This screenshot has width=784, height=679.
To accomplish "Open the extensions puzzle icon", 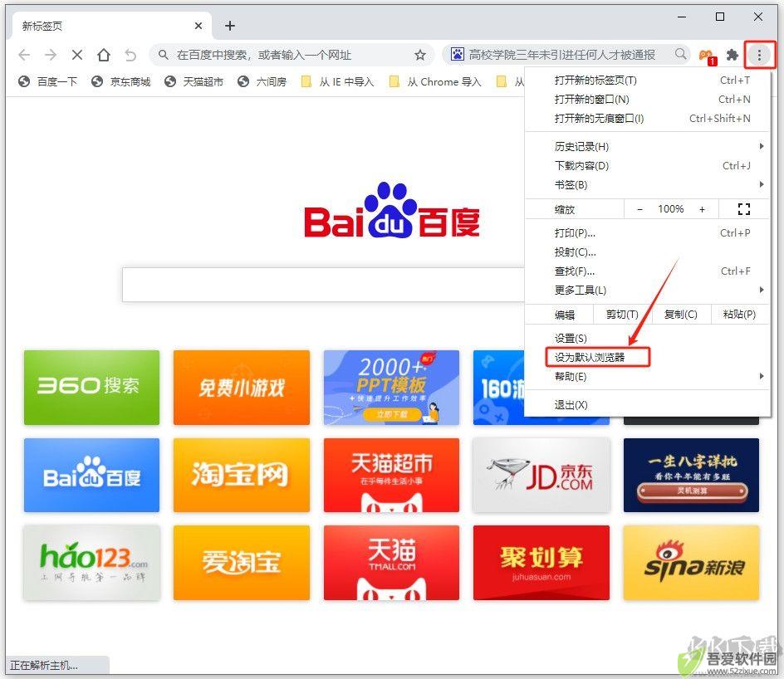I will [x=733, y=55].
